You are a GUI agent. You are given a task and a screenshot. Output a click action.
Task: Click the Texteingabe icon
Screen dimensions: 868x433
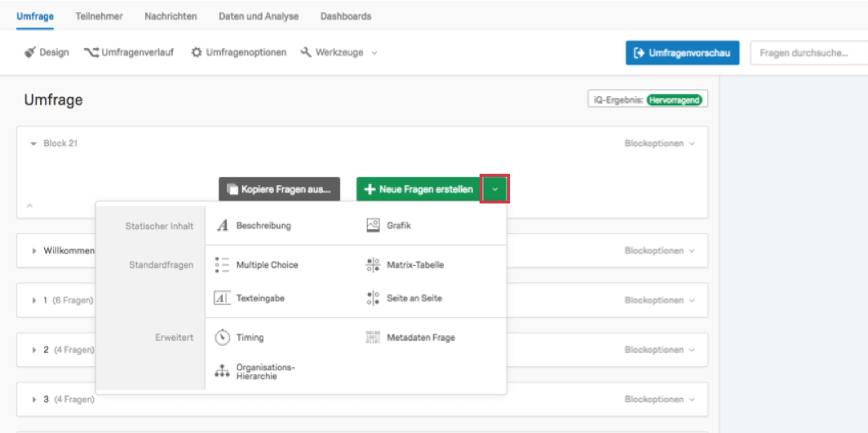click(222, 298)
